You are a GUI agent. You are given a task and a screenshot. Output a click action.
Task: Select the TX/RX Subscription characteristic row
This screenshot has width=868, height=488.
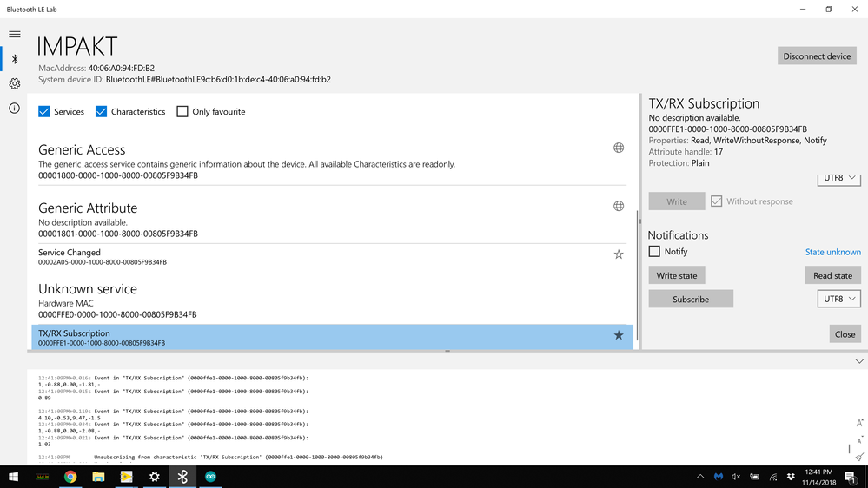[x=332, y=337]
